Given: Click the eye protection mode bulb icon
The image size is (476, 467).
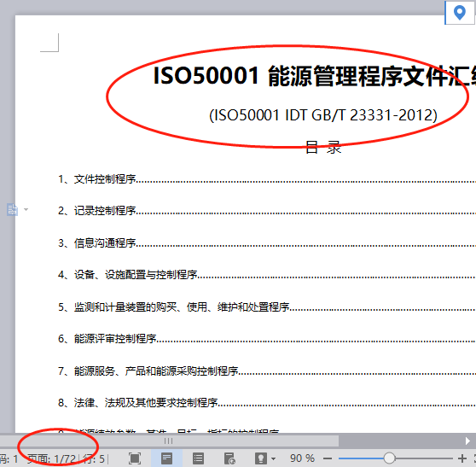Looking at the screenshot, I should (x=261, y=458).
